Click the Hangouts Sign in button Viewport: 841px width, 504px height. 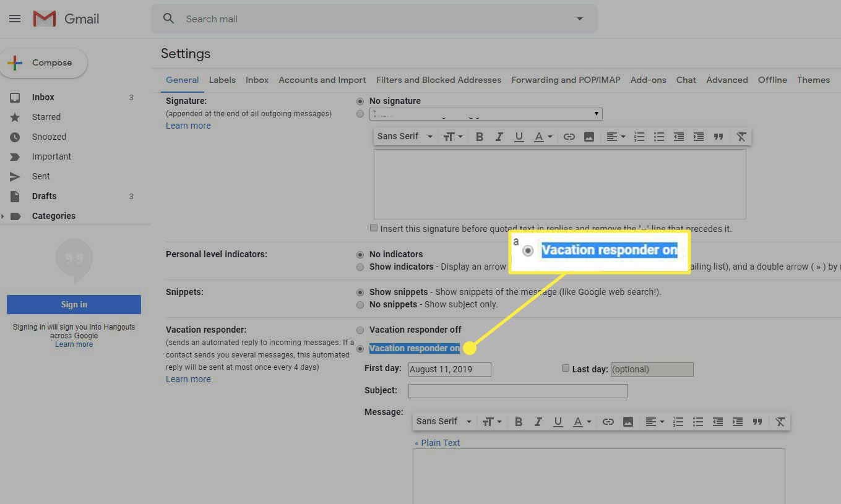(x=74, y=304)
